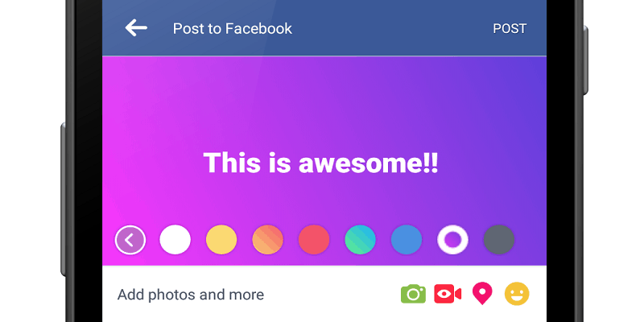This screenshot has width=644, height=322.
Task: Apply the teal-green gradient background swatch
Action: coord(360,239)
